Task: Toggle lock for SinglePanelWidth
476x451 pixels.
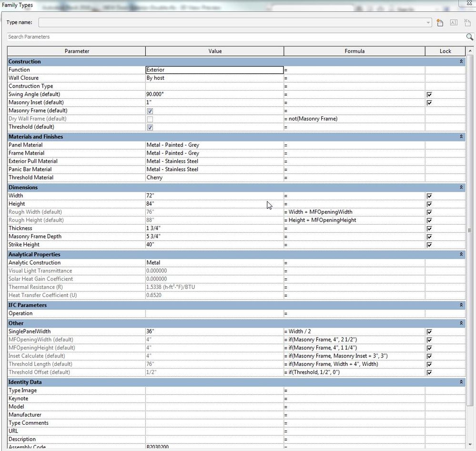Action: coord(429,332)
